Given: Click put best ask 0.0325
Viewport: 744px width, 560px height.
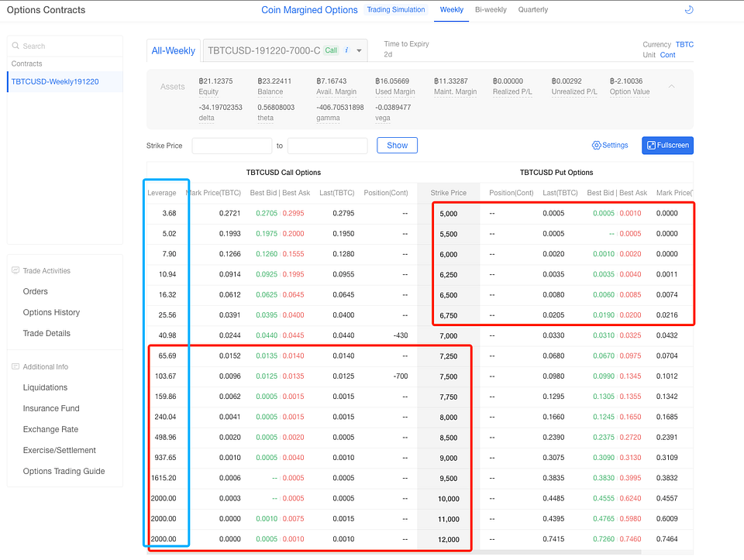Looking at the screenshot, I should tap(630, 335).
